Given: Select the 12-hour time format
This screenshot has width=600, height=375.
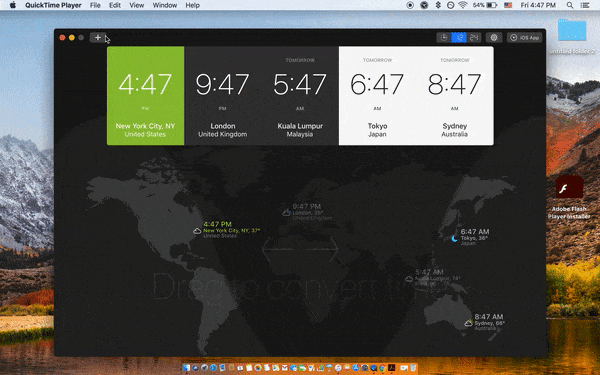Looking at the screenshot, I should click(x=459, y=38).
